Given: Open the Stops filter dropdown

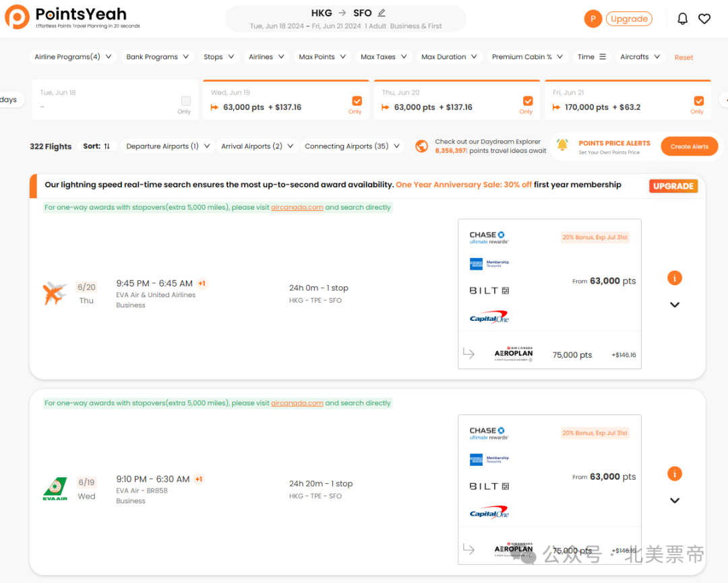Looking at the screenshot, I should click(218, 57).
